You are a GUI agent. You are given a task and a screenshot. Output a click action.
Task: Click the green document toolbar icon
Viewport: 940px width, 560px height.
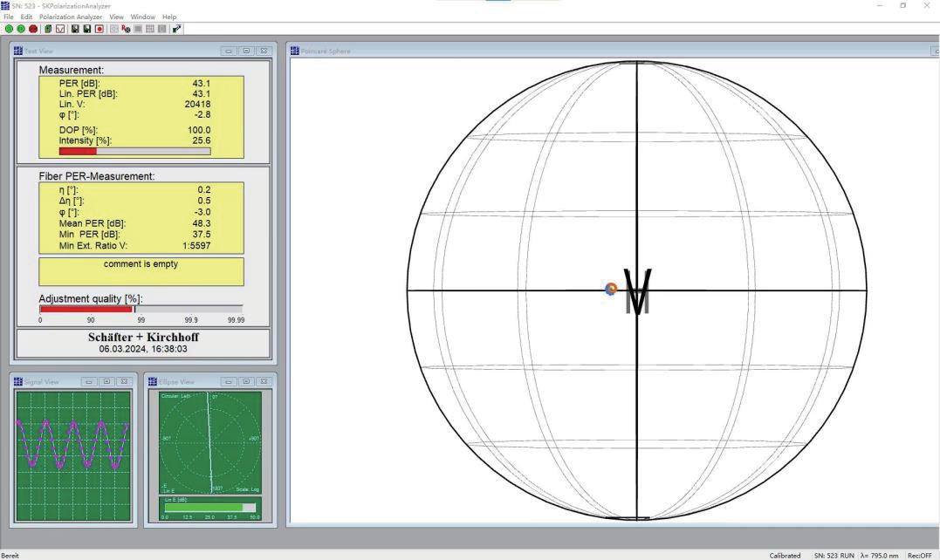pos(47,29)
